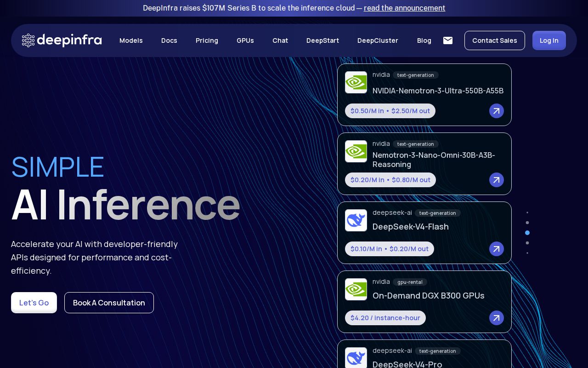This screenshot has width=588, height=368.
Task: Select the active blue carousel dot
Action: (x=527, y=233)
